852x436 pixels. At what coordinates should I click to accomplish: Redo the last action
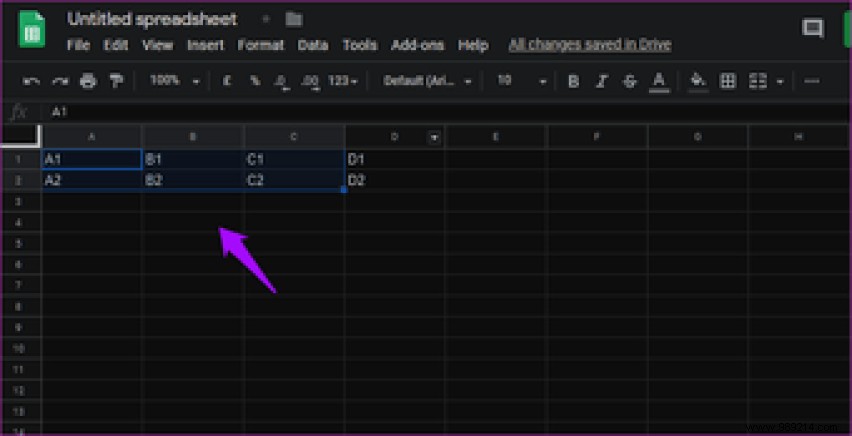click(60, 82)
